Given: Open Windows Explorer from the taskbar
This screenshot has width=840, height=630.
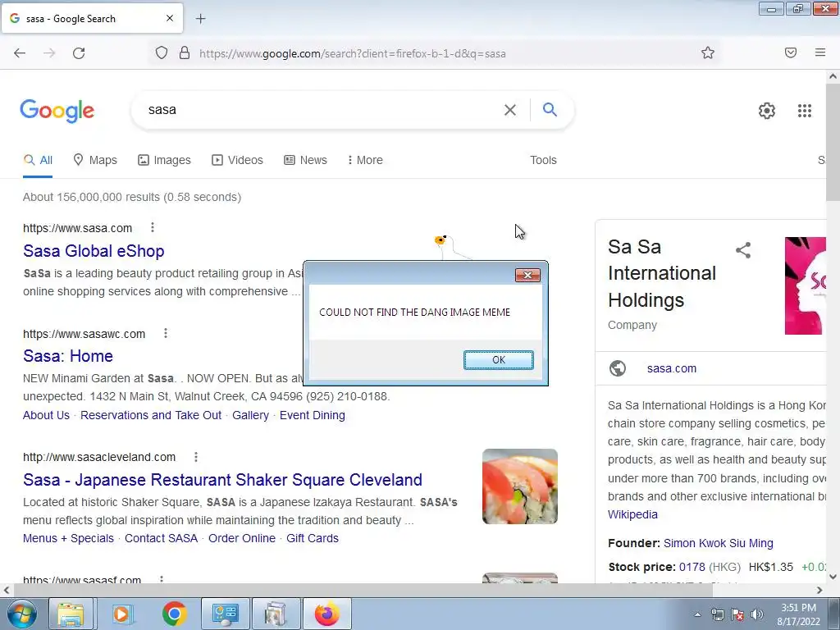Looking at the screenshot, I should point(71,614).
